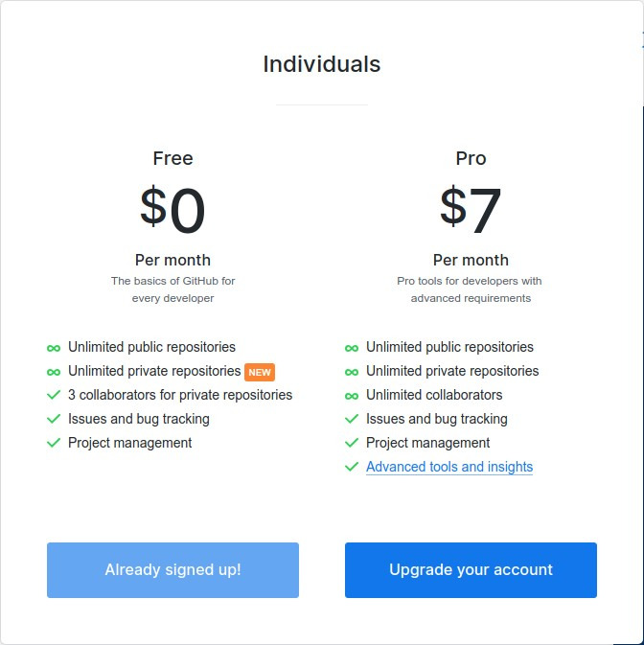Viewport: 644px width, 645px height.
Task: Click infinity icon beside Pro Unlimited public repositories
Action: click(352, 349)
